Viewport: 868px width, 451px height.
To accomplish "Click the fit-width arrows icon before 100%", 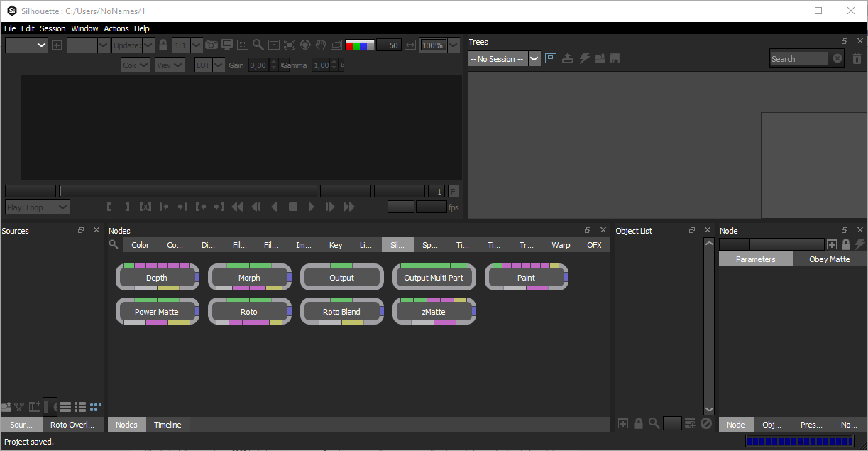I will [411, 45].
